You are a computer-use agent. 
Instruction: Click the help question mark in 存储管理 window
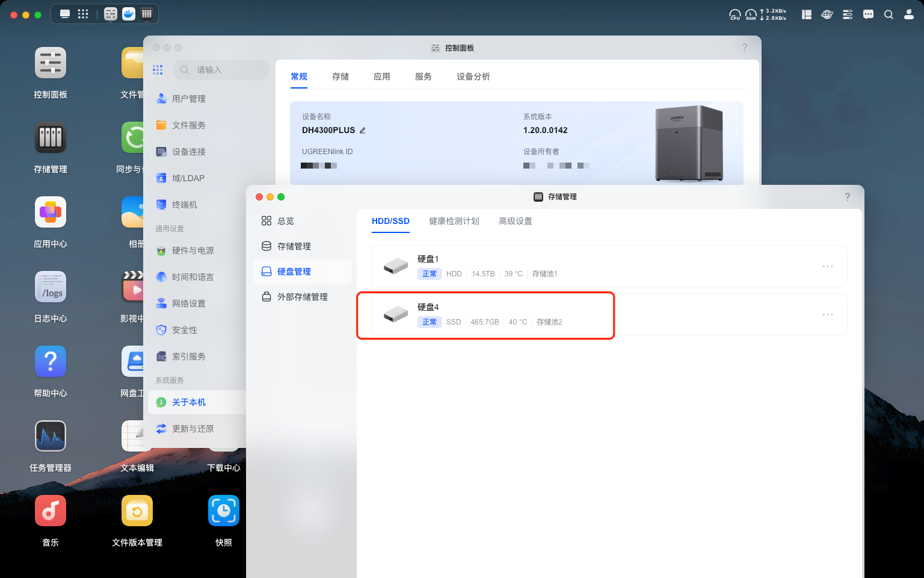pos(848,197)
